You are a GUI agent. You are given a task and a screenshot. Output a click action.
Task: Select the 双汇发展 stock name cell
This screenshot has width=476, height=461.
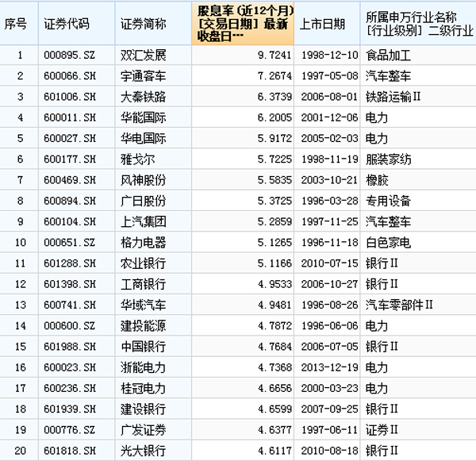click(143, 56)
